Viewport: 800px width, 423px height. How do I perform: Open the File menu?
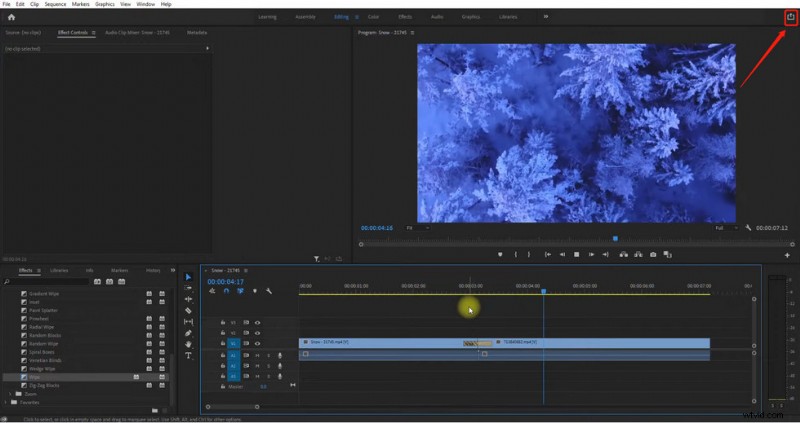[x=6, y=4]
